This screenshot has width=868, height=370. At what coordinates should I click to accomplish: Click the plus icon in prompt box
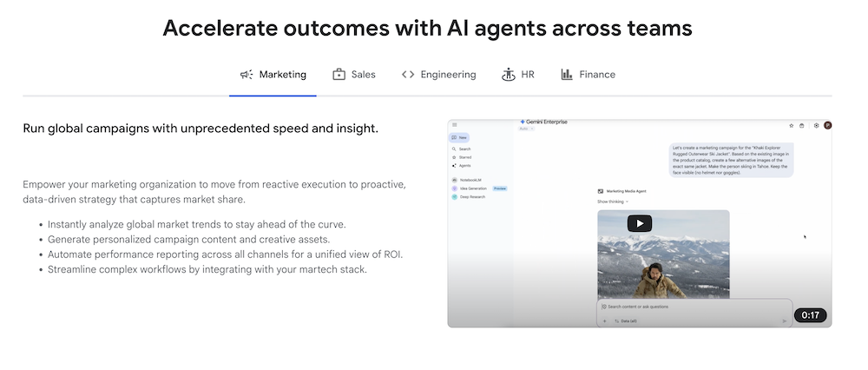tap(605, 320)
